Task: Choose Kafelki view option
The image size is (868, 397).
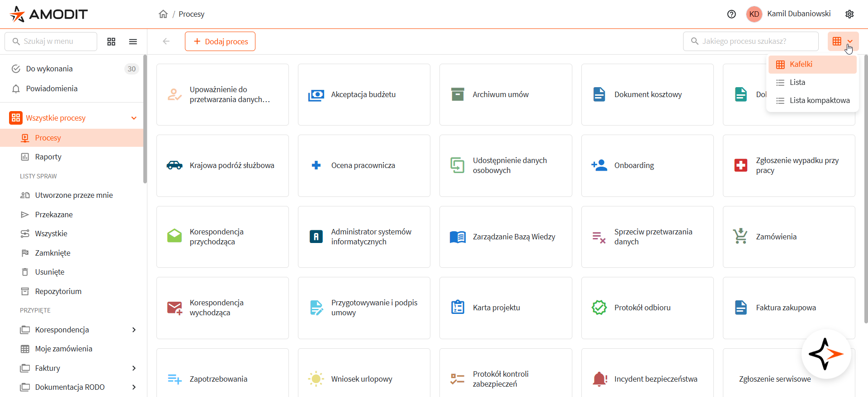Action: (x=801, y=64)
